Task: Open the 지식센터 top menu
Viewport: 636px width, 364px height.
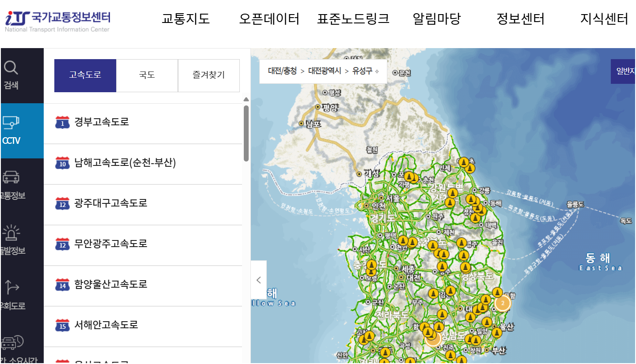Action: (x=604, y=19)
